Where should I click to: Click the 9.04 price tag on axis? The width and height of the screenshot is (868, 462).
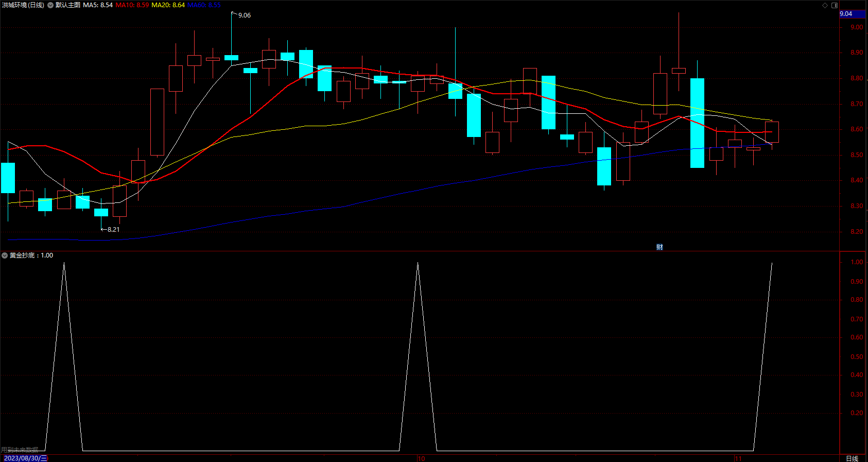coord(852,14)
